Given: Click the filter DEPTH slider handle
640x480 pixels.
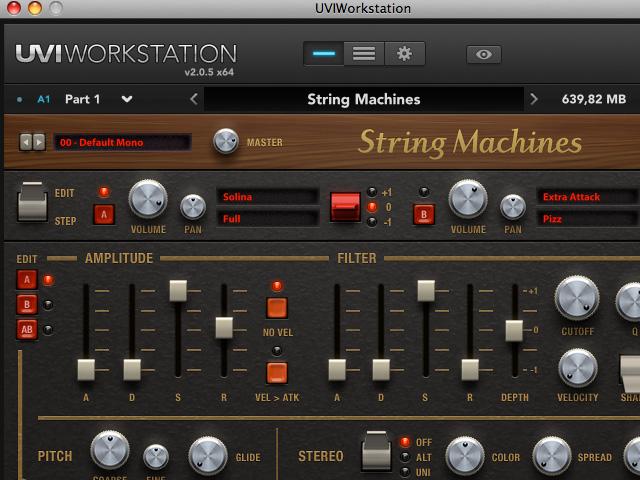Looking at the screenshot, I should pos(514,331).
